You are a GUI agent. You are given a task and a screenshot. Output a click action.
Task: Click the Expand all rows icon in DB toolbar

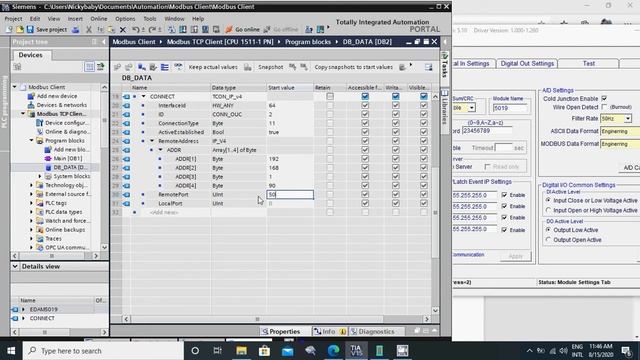pyautogui.click(x=164, y=67)
